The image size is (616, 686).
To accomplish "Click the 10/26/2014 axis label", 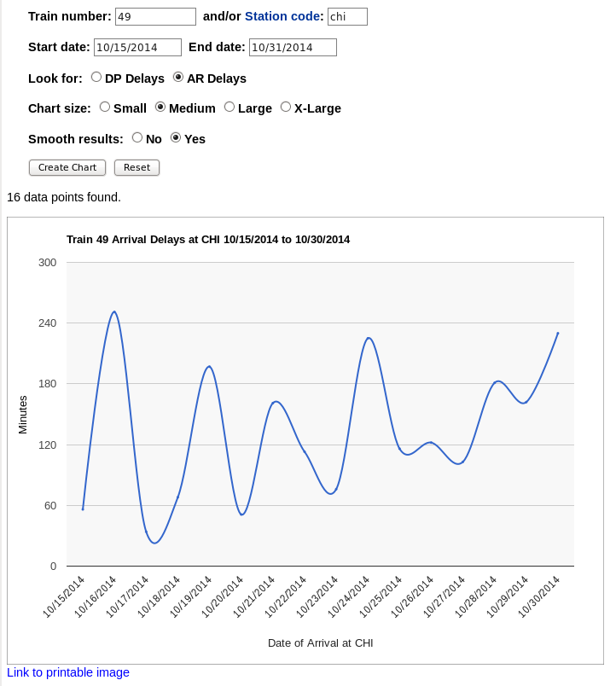I will pos(412,596).
